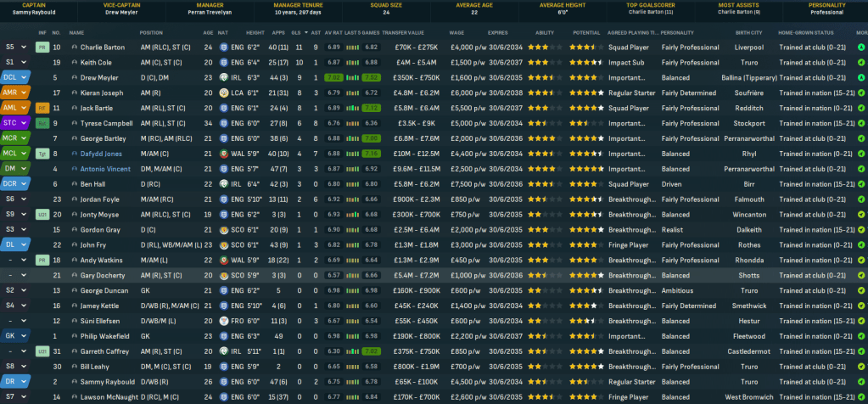Click the morale icon in Charlie Barton's row
This screenshot has height=404, width=868.
click(861, 47)
